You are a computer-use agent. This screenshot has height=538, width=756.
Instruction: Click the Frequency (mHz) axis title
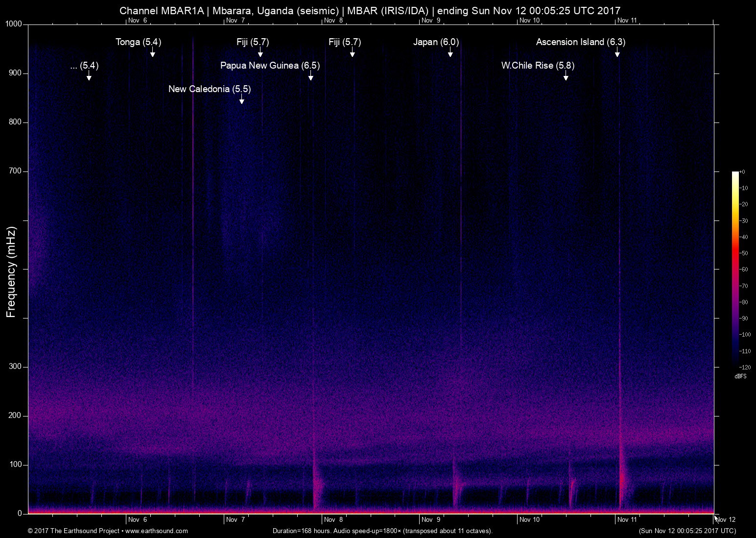click(10, 269)
